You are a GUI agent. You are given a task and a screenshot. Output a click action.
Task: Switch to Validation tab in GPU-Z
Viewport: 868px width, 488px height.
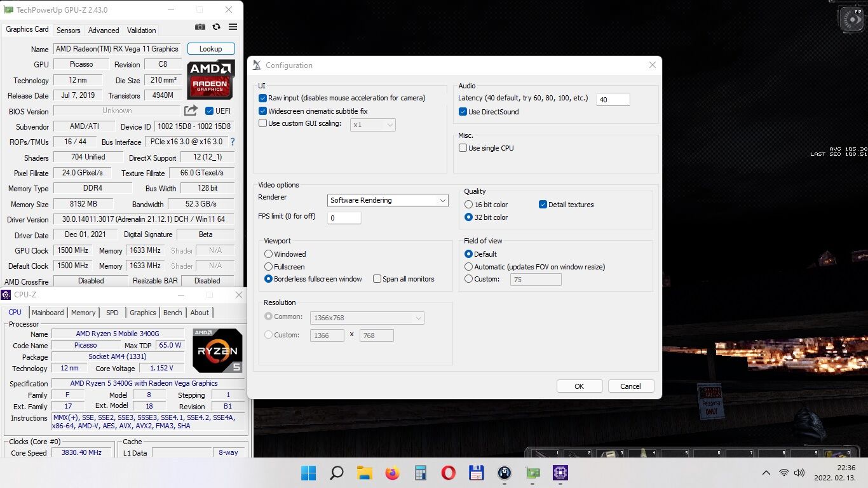coord(141,30)
